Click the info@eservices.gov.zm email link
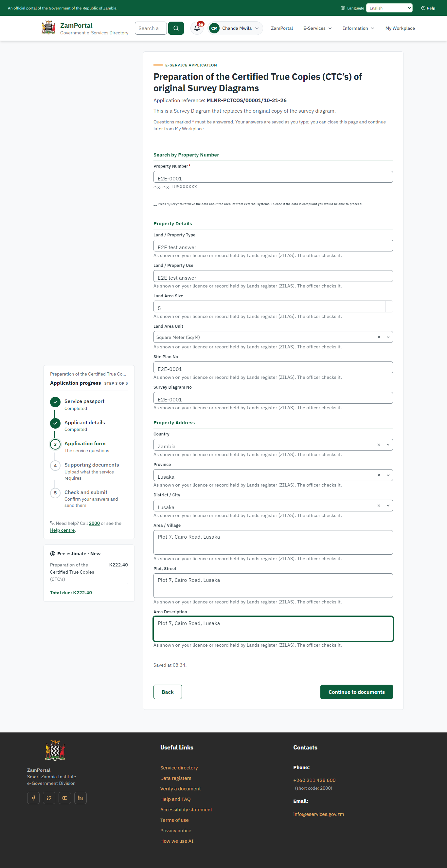447x868 pixels. click(x=318, y=814)
